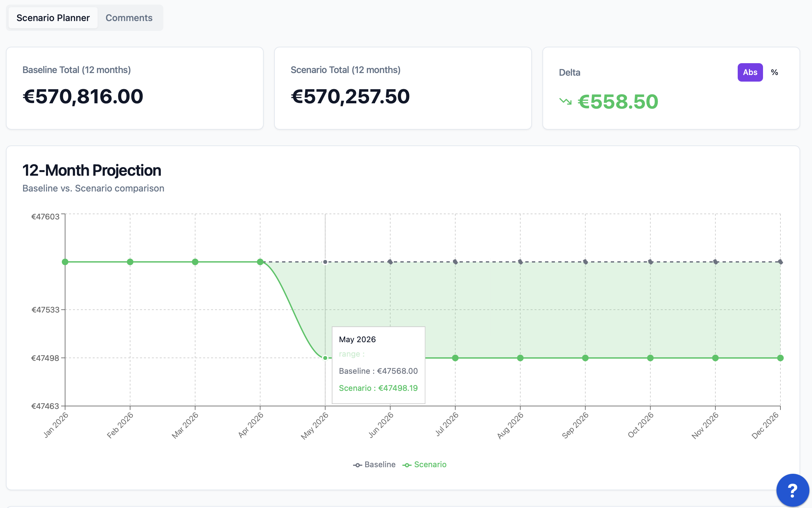Viewport: 812px width, 508px height.
Task: Switch Delta display to Abs mode
Action: 750,72
